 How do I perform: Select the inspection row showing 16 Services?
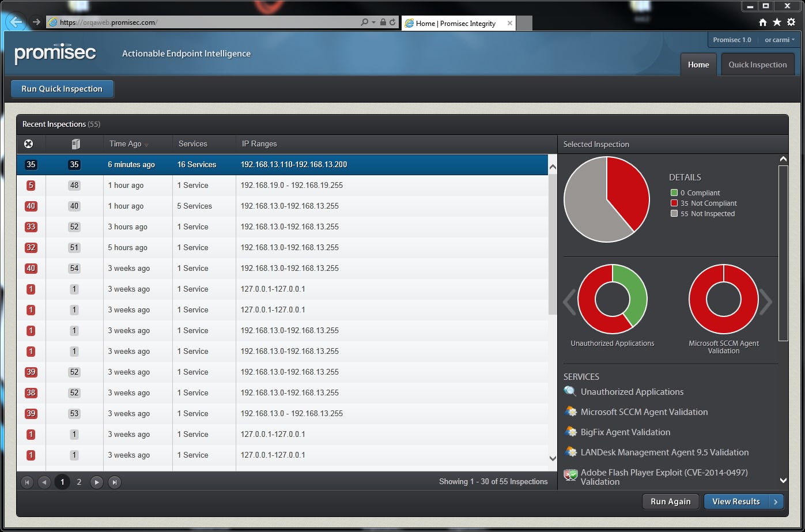(x=288, y=164)
